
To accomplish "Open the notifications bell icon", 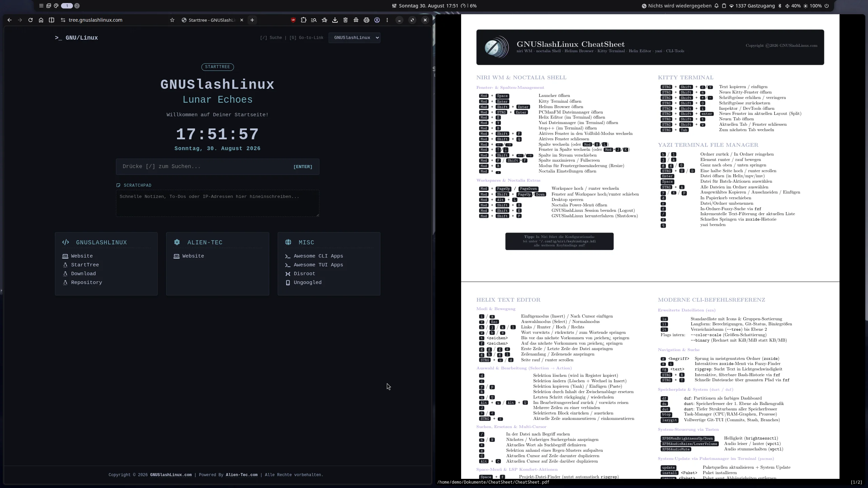I will click(716, 6).
